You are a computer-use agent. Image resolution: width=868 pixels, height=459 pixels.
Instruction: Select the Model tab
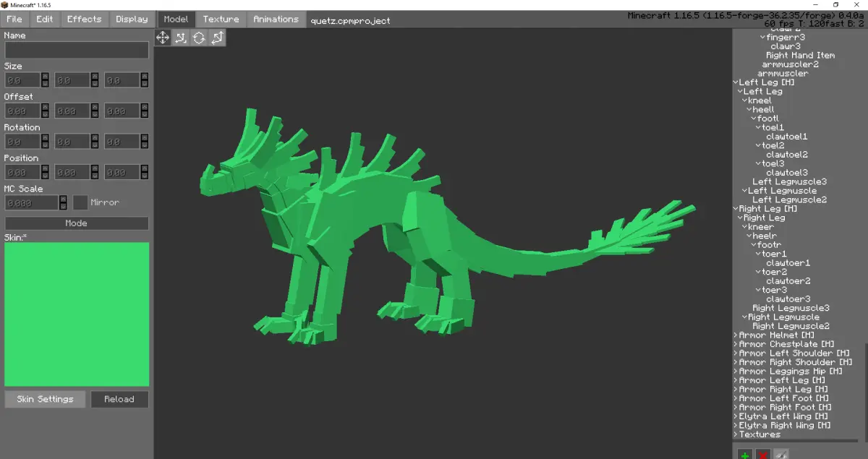pos(176,20)
